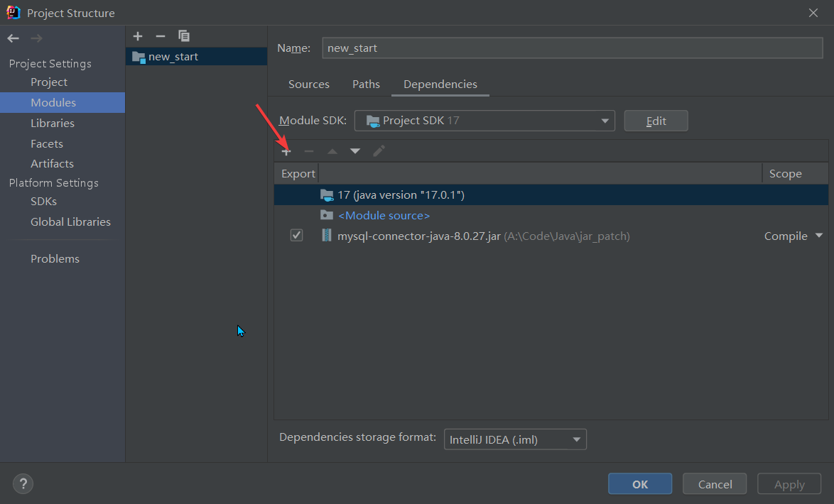Open the Module SDK dropdown
The image size is (834, 504).
tap(484, 121)
